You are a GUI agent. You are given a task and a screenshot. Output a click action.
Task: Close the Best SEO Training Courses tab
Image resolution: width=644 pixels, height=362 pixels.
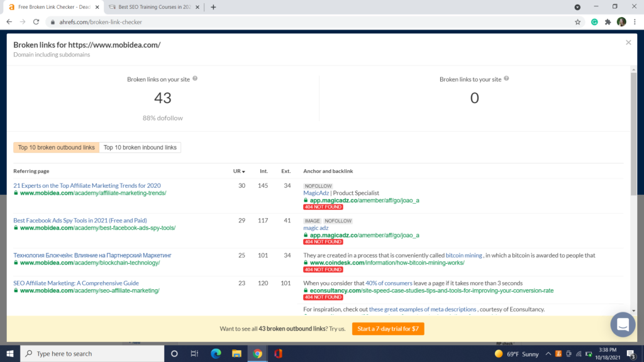click(197, 7)
